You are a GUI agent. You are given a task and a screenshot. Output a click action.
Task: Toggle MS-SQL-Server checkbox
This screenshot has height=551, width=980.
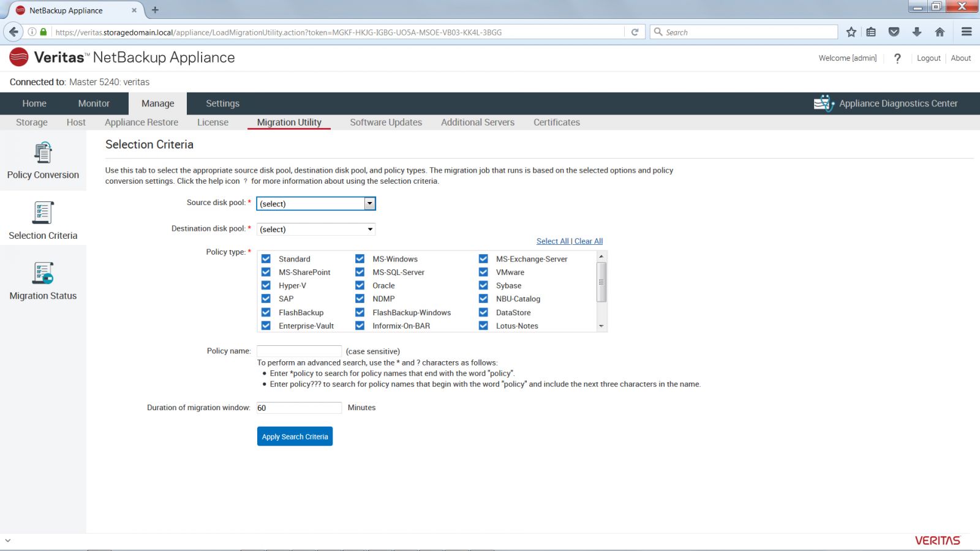pos(360,272)
